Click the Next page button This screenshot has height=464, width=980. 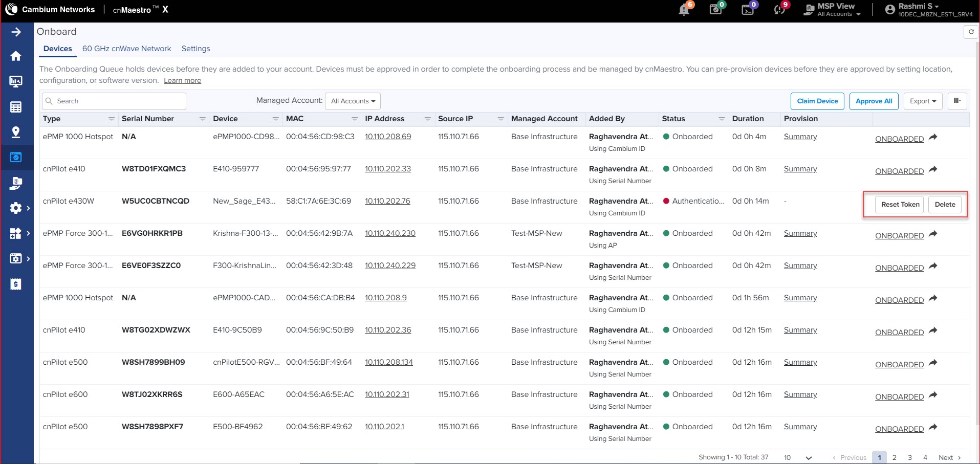950,457
